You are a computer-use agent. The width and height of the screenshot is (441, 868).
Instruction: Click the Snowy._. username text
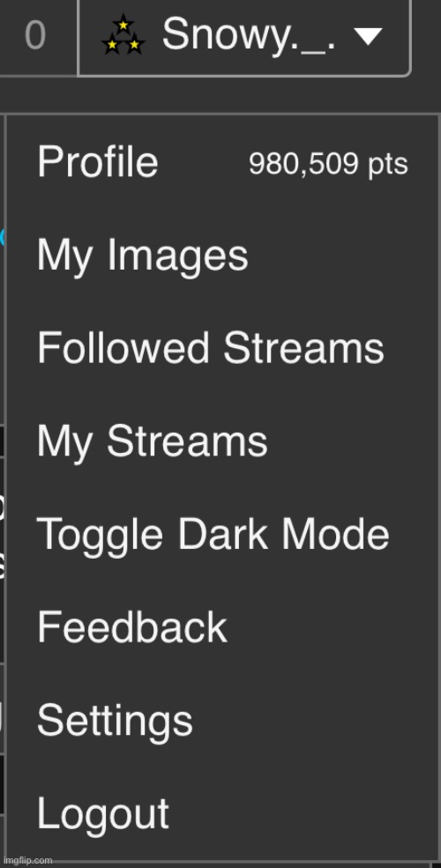[249, 35]
